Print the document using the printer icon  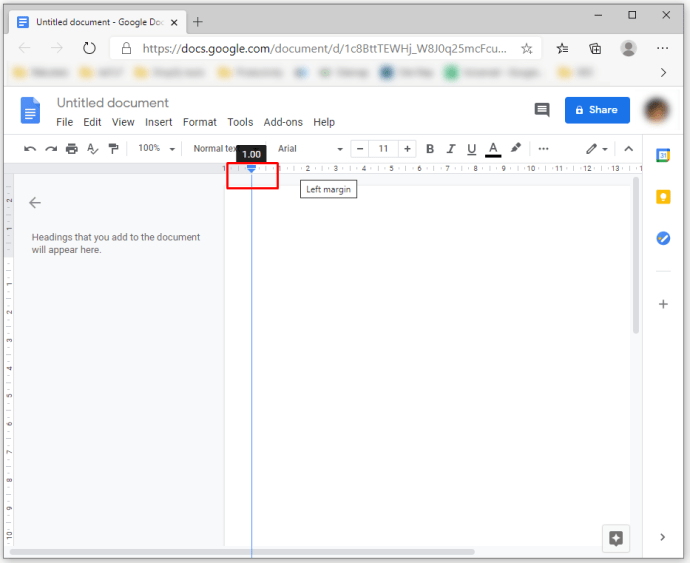(x=72, y=149)
